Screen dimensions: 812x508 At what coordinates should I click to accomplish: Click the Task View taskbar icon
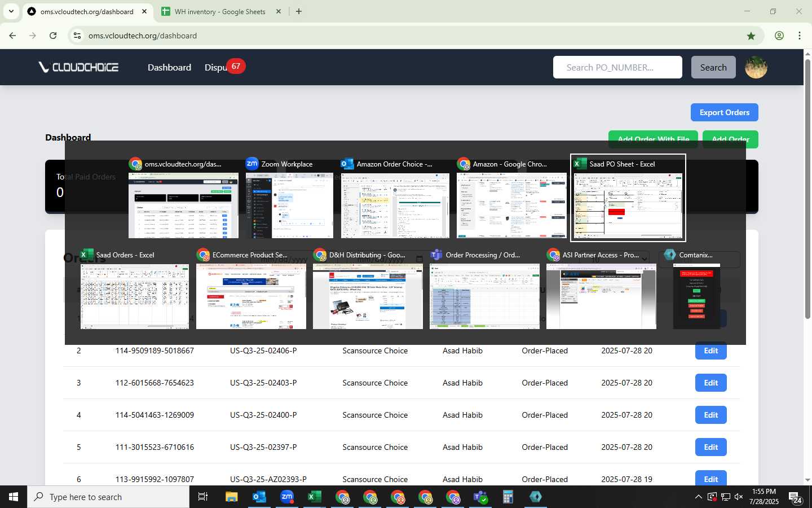203,497
